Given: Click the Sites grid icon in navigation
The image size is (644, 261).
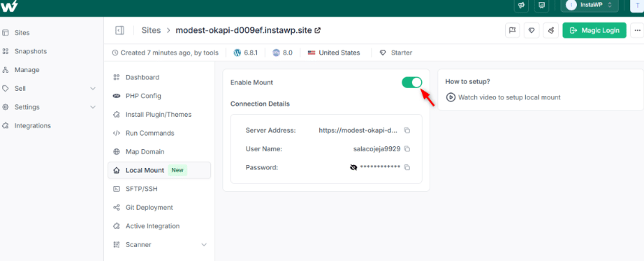Looking at the screenshot, I should point(6,32).
